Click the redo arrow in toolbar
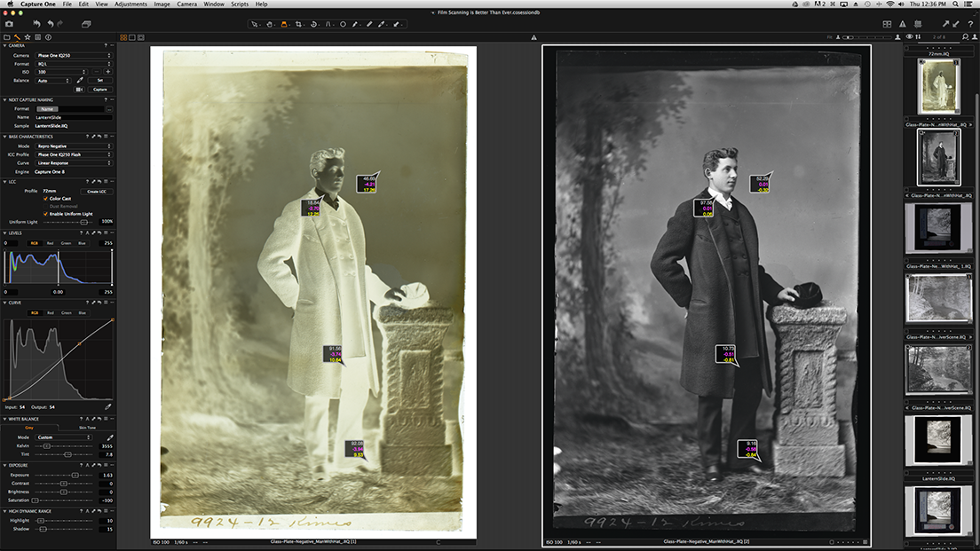This screenshot has height=551, width=980. pyautogui.click(x=60, y=24)
